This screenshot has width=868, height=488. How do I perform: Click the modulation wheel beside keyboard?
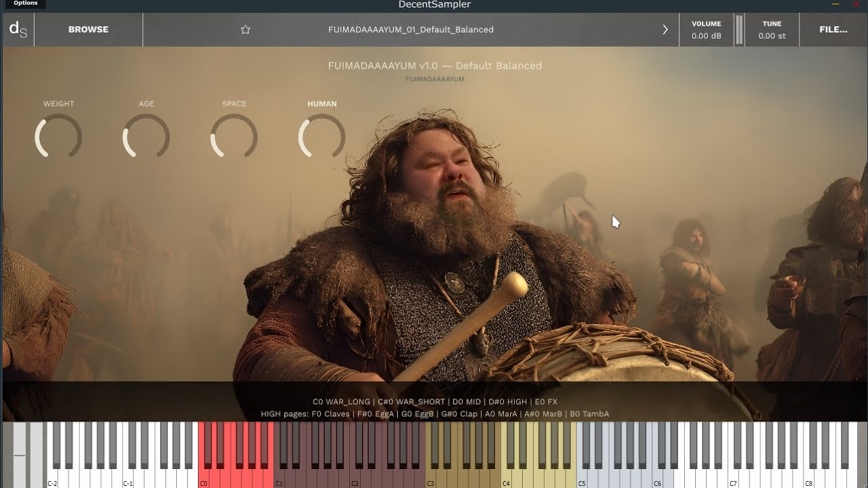tap(36, 455)
